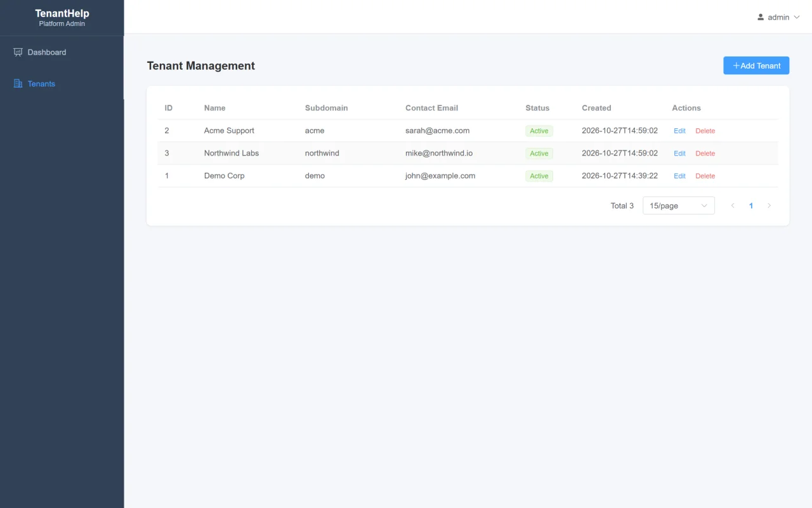
Task: Edit the Acme Support tenant
Action: tap(679, 131)
